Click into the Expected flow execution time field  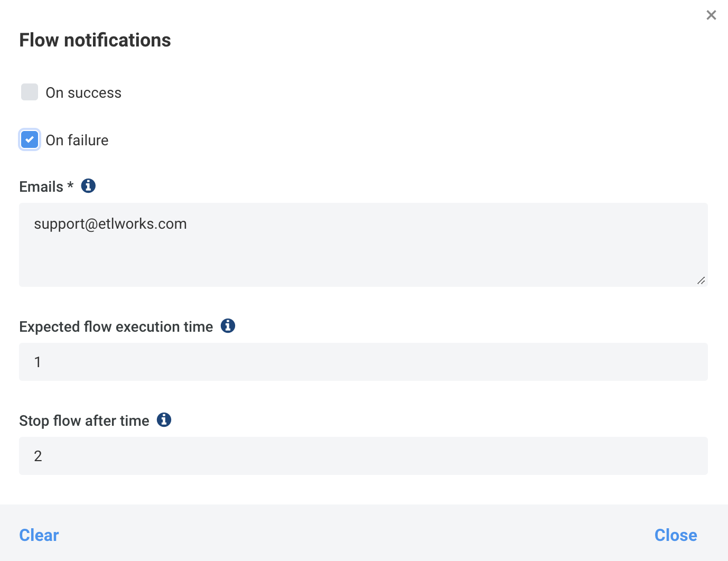pyautogui.click(x=363, y=362)
